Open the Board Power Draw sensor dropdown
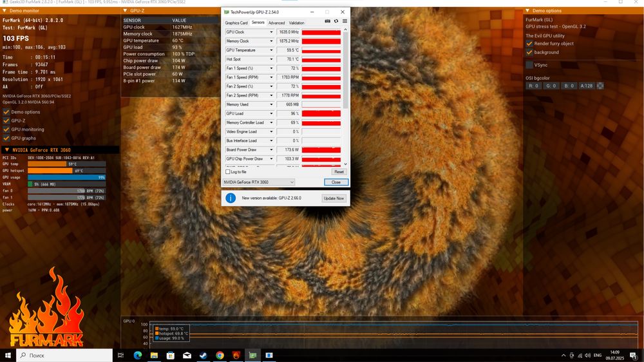Image resolution: width=644 pixels, height=362 pixels. click(271, 149)
